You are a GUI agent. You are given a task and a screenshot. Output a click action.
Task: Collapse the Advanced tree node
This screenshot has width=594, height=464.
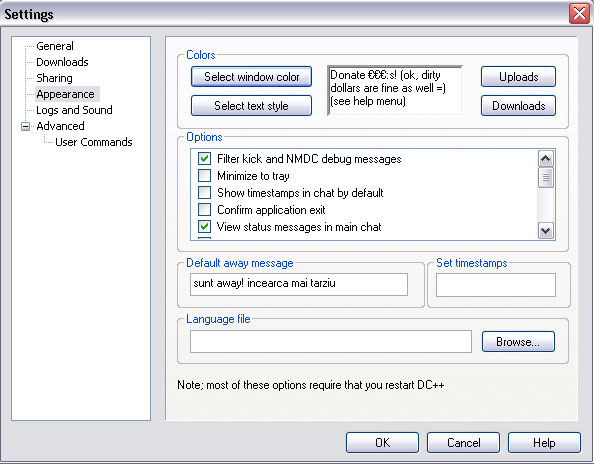[25, 126]
